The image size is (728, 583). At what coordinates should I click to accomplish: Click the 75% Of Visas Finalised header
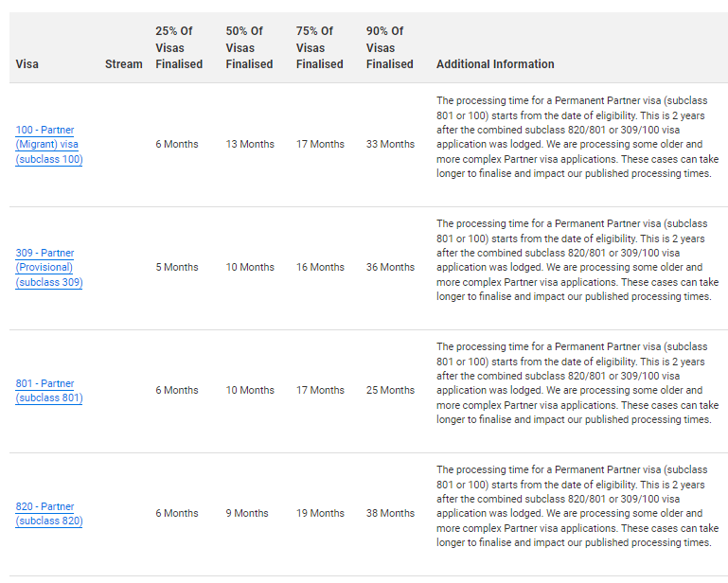click(319, 47)
